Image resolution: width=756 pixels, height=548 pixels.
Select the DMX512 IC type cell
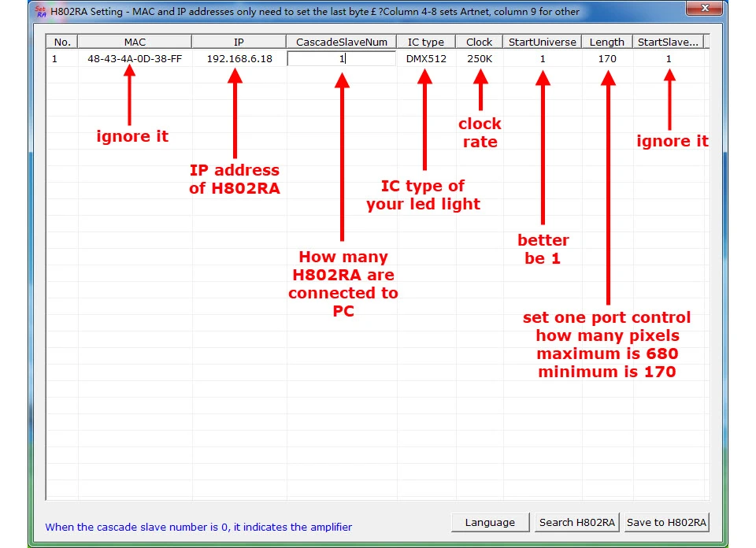coord(426,59)
